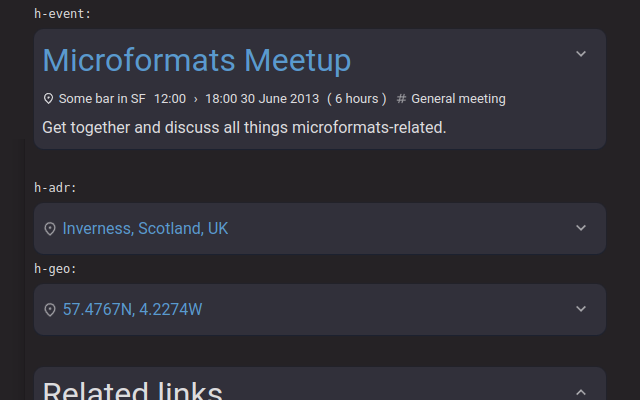The height and width of the screenshot is (400, 640).
Task: Click the h-event: label
Action: (62, 14)
